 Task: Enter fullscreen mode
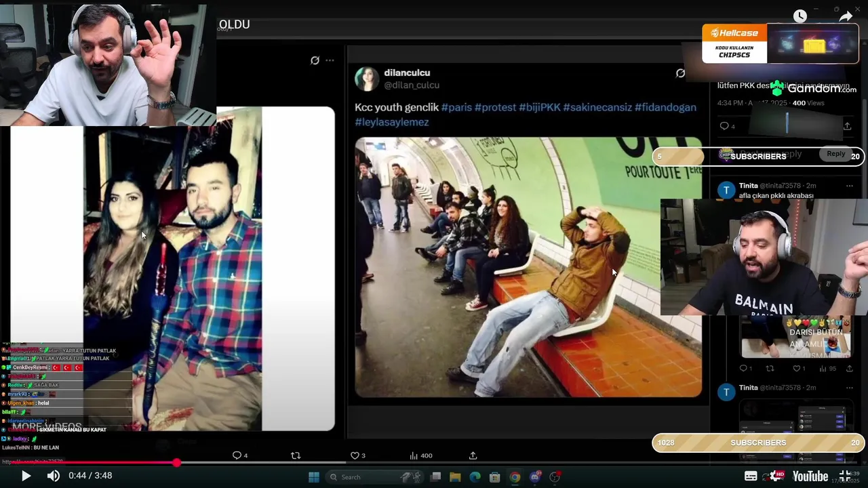click(x=845, y=476)
